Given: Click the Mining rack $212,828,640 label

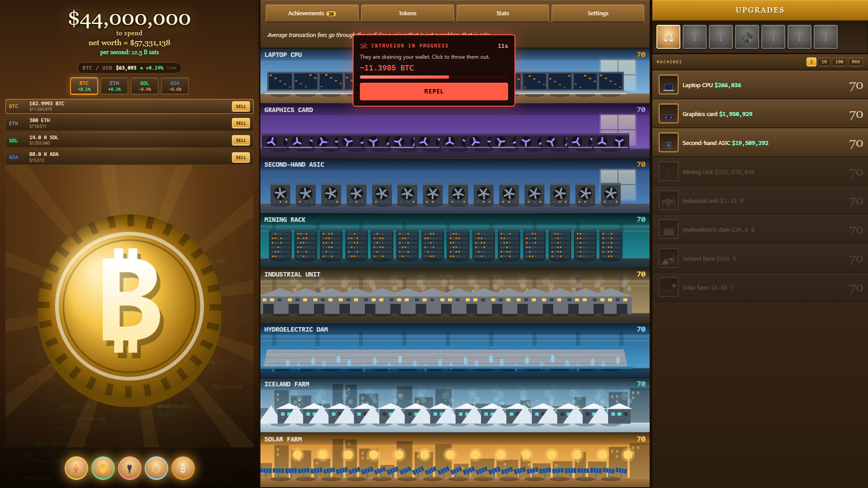Looking at the screenshot, I should click(x=718, y=172).
